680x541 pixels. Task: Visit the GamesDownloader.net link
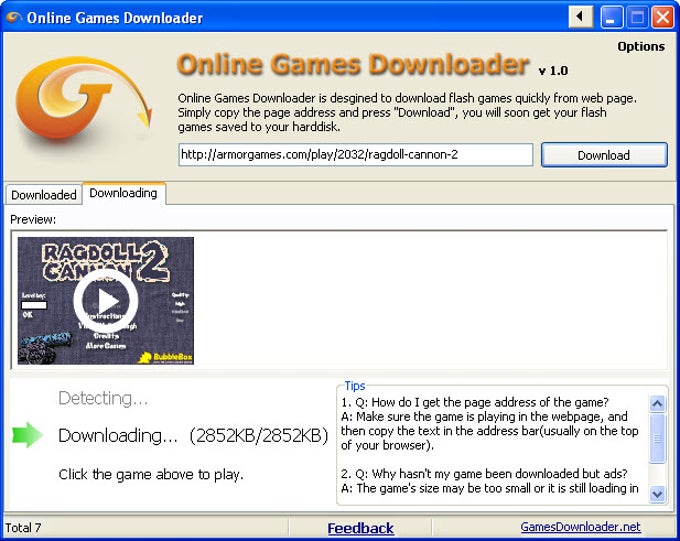pos(580,527)
